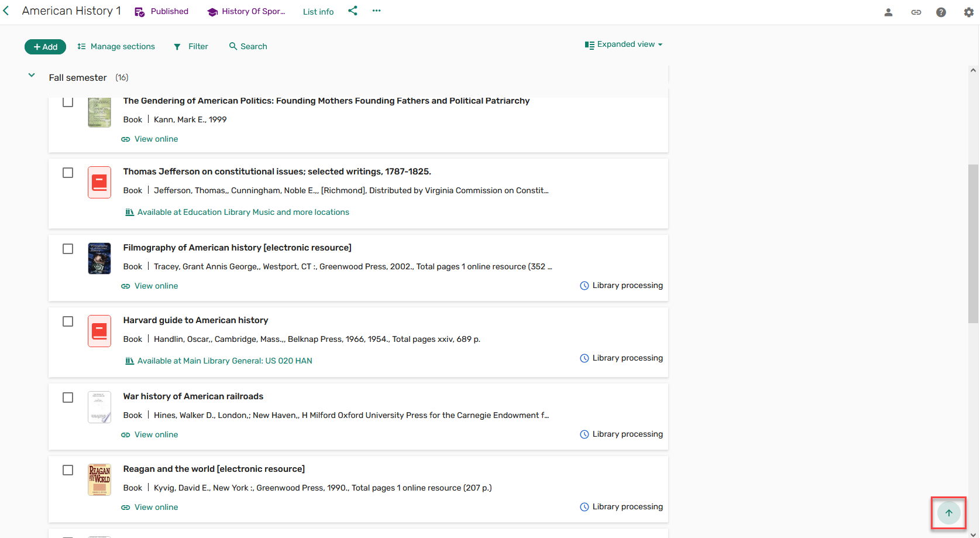Open Available at Main Library General availability link
This screenshot has width=980, height=538.
coord(219,361)
